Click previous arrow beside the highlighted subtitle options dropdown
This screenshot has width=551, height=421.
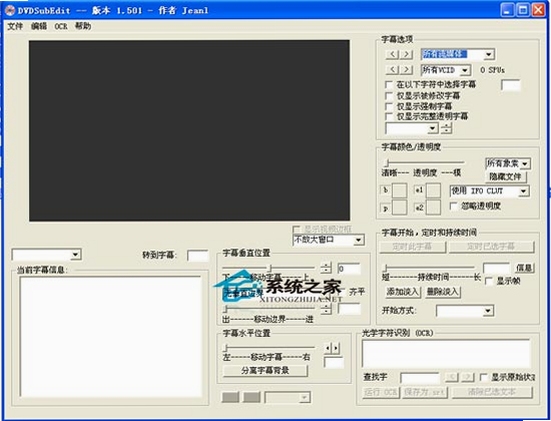[x=392, y=54]
